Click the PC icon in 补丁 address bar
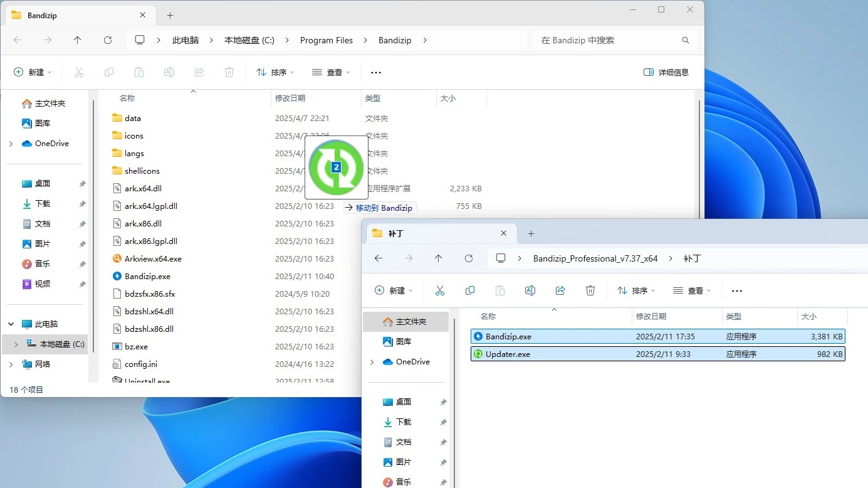The width and height of the screenshot is (868, 488). pyautogui.click(x=501, y=258)
